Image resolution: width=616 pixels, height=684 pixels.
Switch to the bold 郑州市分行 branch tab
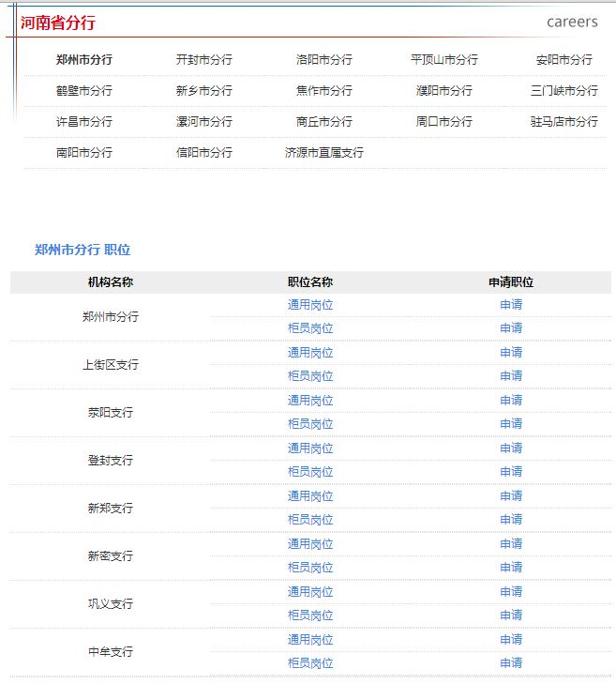point(83,60)
